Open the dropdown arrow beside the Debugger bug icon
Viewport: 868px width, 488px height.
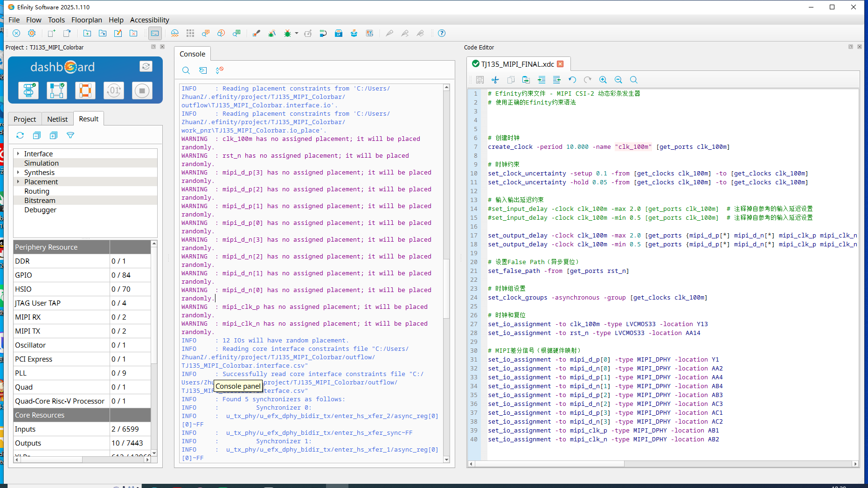(x=297, y=33)
